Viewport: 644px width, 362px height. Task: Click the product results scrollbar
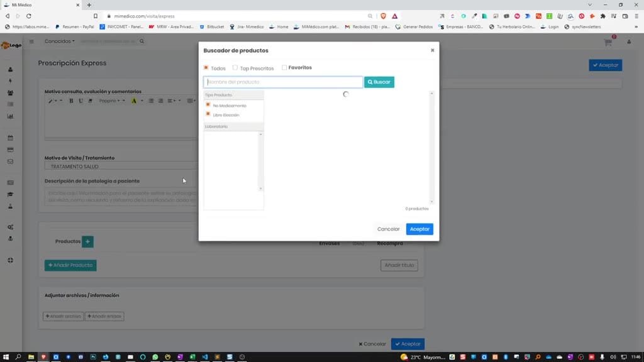(x=431, y=148)
